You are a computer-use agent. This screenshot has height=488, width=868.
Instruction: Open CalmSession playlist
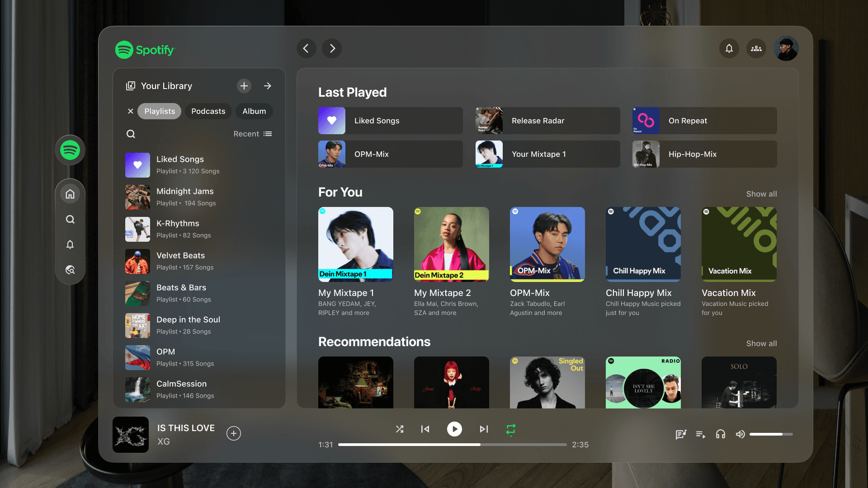coord(199,389)
